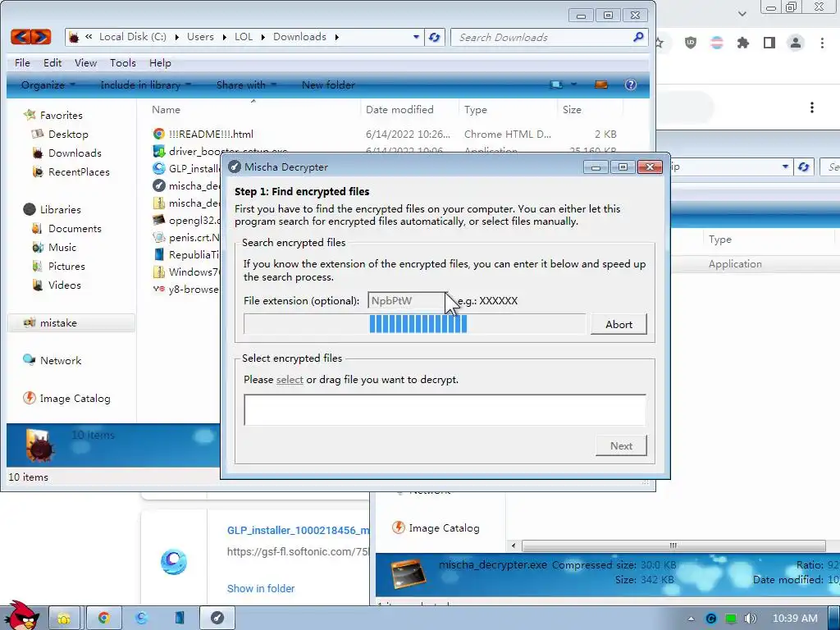Open the GLP_installer download link in Chrome

click(298, 531)
